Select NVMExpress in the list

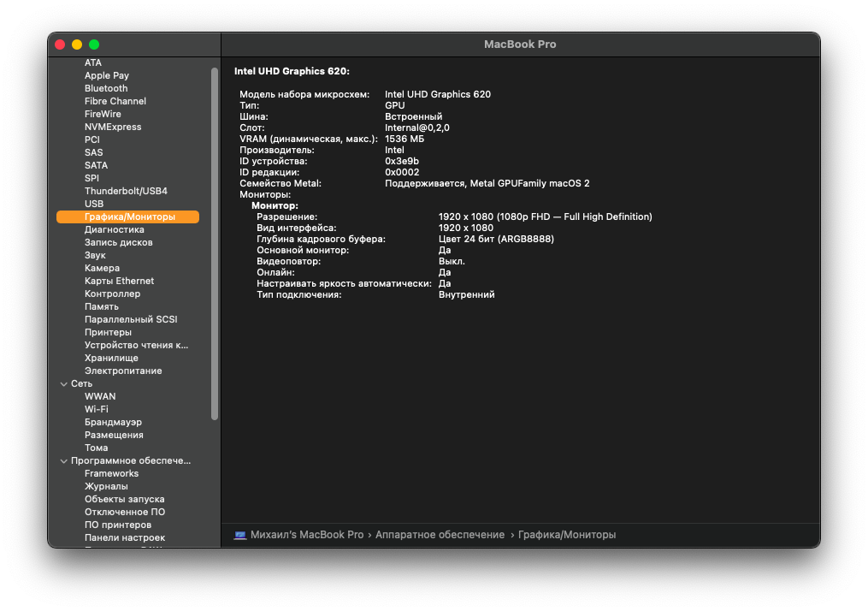point(113,127)
